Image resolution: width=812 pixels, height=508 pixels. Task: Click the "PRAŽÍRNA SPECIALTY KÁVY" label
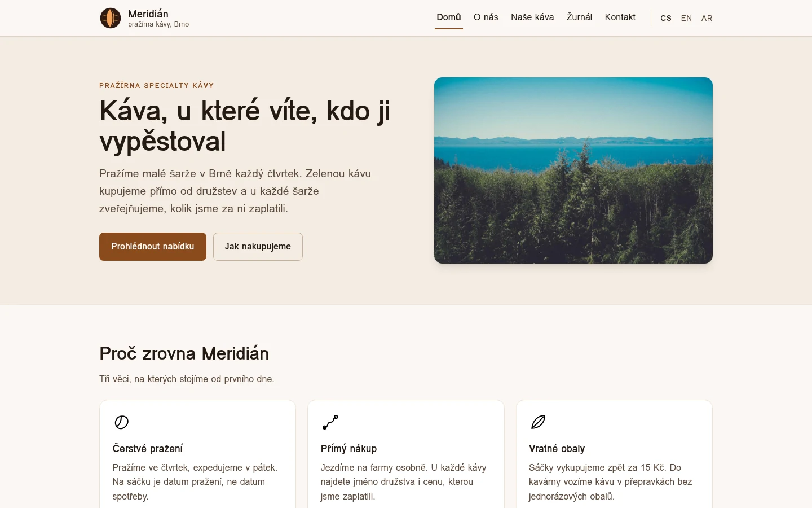pos(157,86)
